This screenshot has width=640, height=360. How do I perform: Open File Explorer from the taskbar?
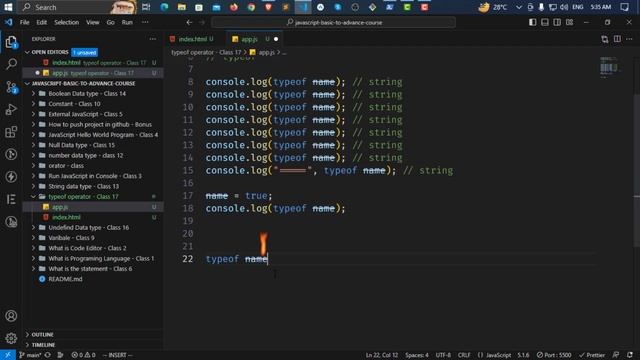pos(182,7)
